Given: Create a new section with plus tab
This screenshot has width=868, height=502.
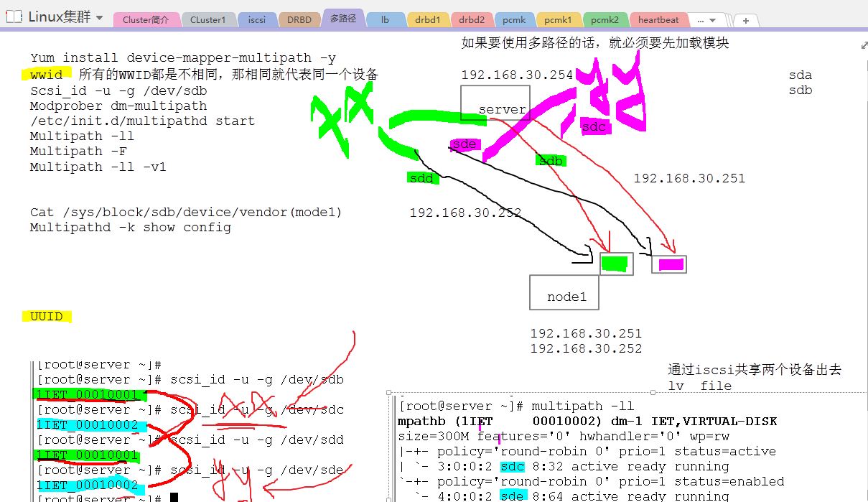Looking at the screenshot, I should click(x=746, y=21).
